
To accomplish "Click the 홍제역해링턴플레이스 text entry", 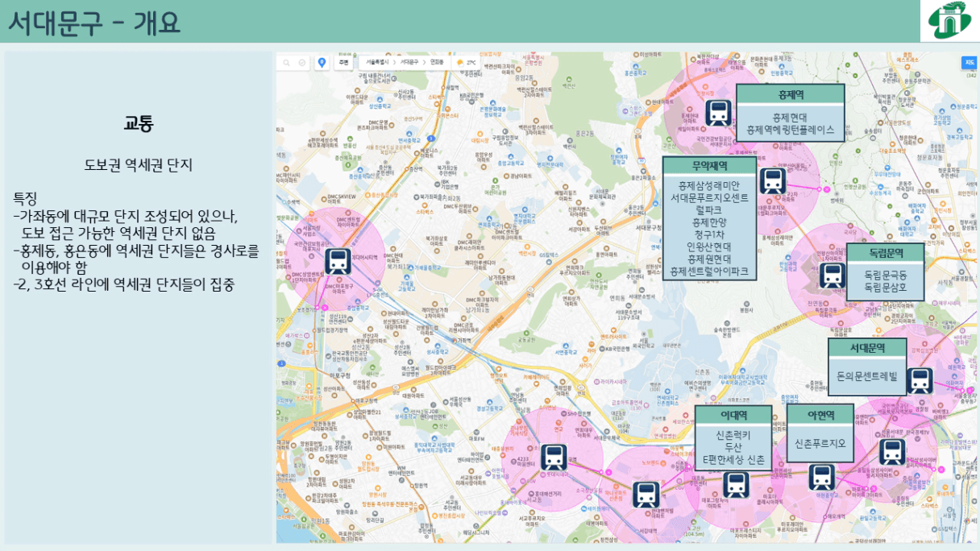I will tap(790, 129).
